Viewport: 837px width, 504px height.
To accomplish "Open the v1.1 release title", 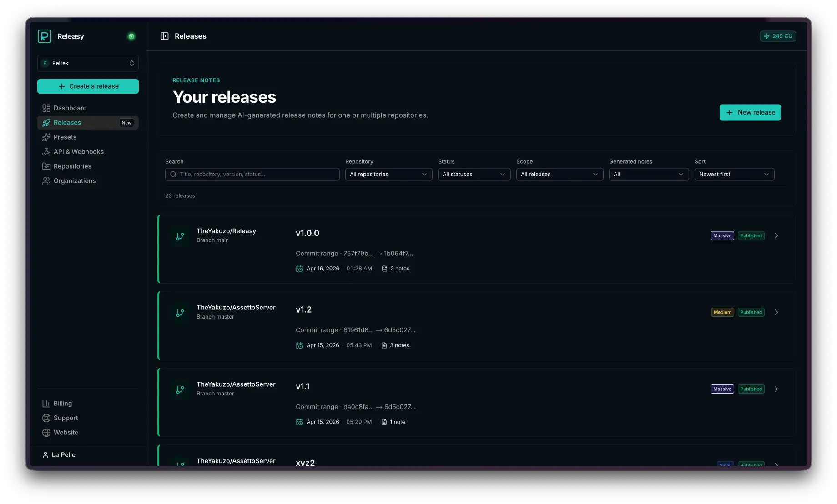I will tap(303, 387).
